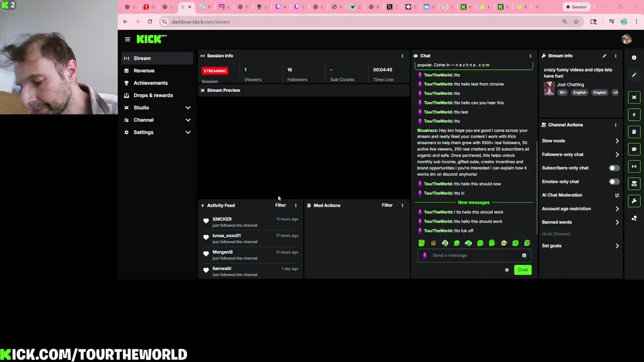Open Stream Info three-dot options
The width and height of the screenshot is (644, 362).
coord(615,56)
